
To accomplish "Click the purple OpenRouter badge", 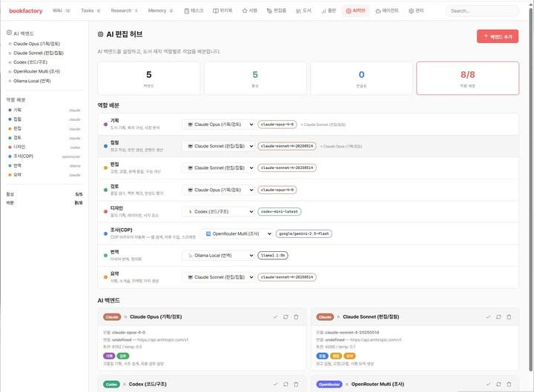I will [x=329, y=384].
